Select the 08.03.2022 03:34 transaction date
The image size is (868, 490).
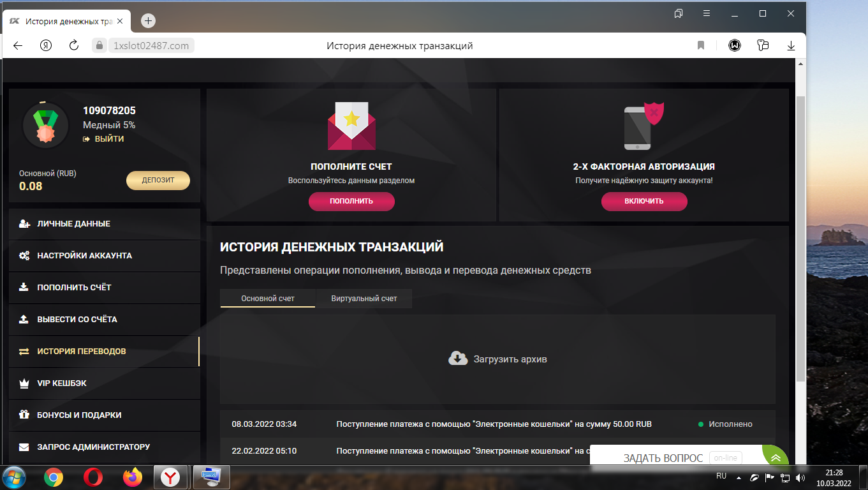pos(264,424)
